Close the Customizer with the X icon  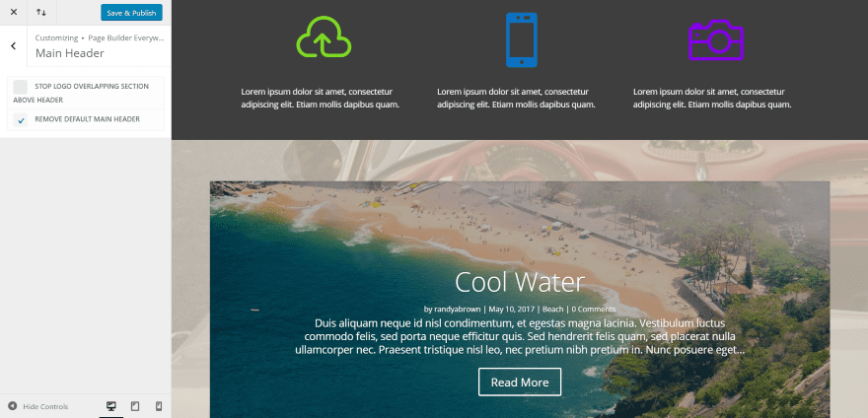tap(13, 12)
